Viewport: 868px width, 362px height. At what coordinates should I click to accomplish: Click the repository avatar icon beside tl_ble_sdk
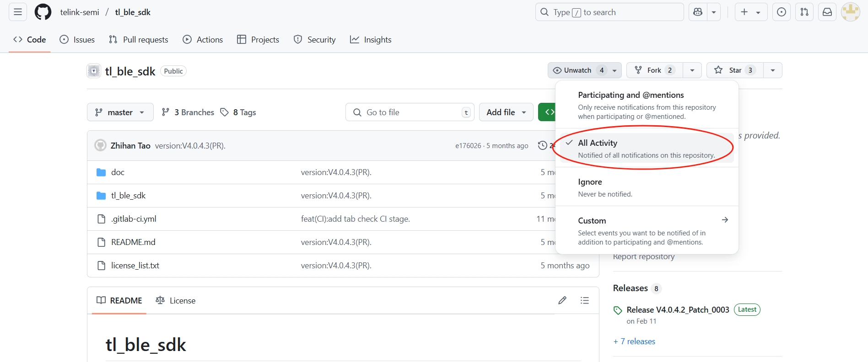(94, 71)
